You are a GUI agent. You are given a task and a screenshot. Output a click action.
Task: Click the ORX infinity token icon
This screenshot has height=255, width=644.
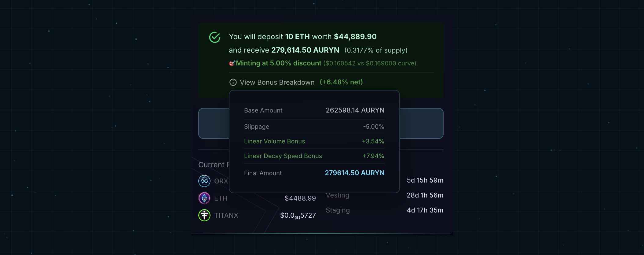[204, 181]
